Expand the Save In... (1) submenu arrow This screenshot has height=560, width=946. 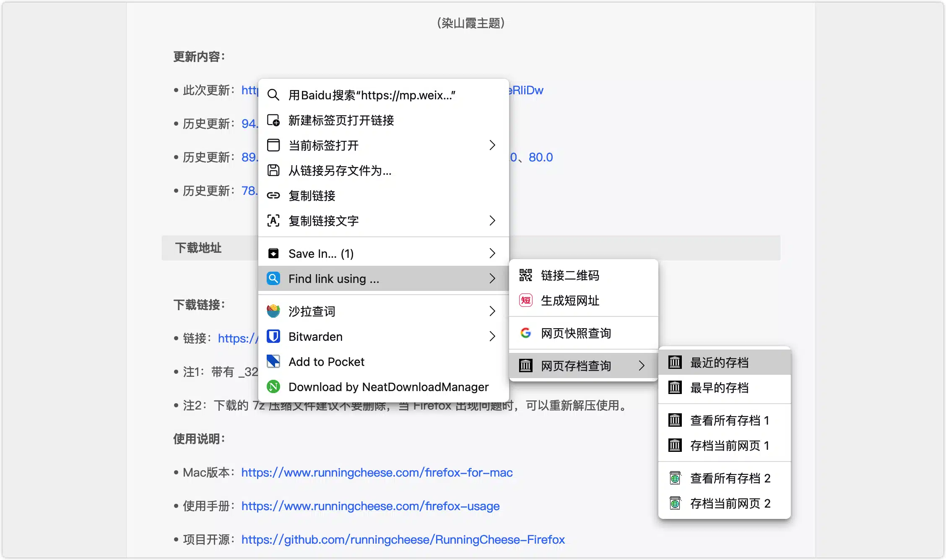492,254
